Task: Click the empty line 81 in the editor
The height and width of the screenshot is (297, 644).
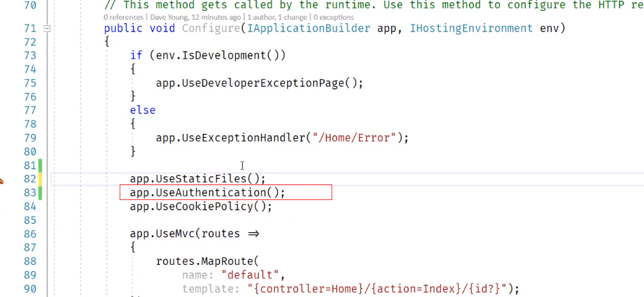Action: (347, 165)
